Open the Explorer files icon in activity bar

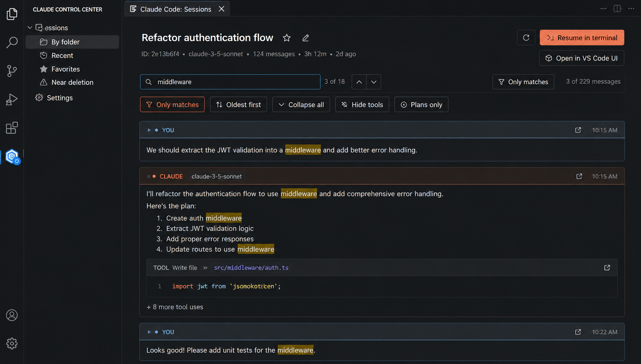[12, 14]
